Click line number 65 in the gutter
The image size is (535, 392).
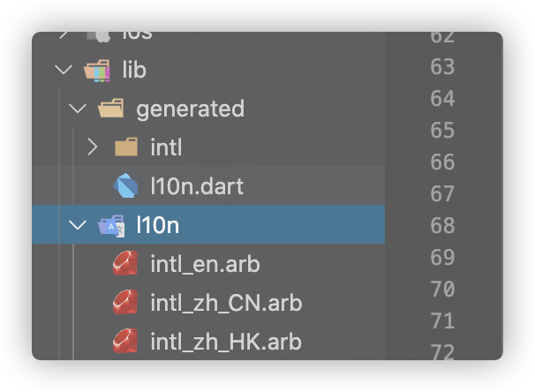click(442, 131)
